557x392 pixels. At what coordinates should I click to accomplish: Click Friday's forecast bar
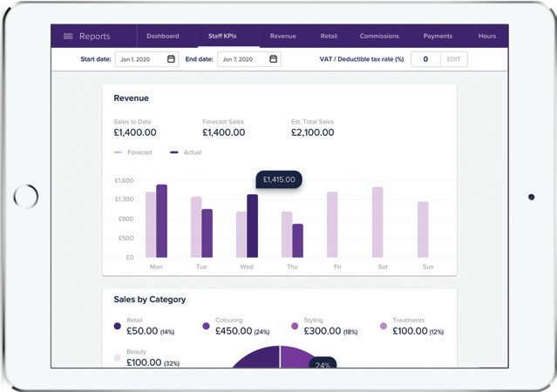332,225
